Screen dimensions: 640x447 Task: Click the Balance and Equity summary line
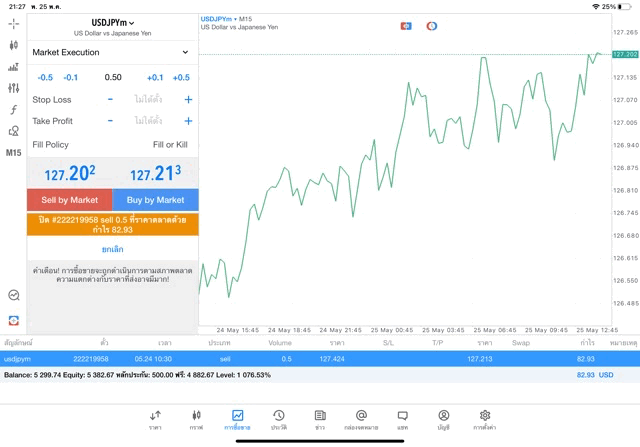tap(137, 375)
